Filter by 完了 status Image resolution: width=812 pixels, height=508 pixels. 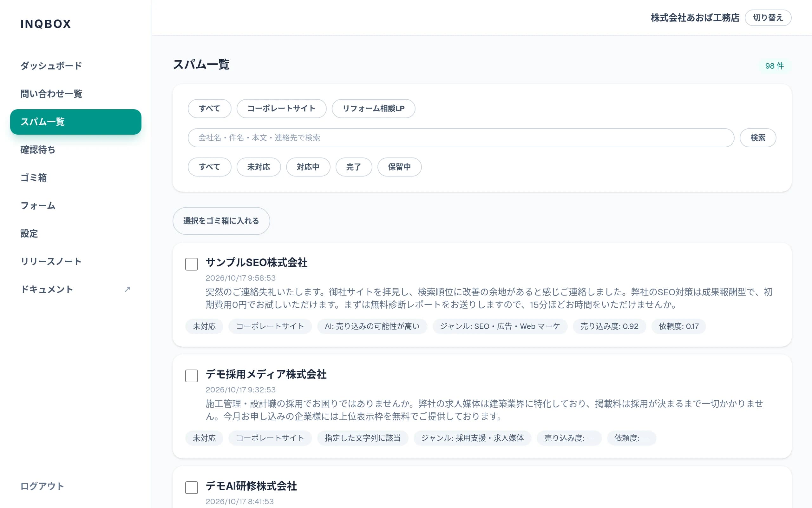(354, 167)
